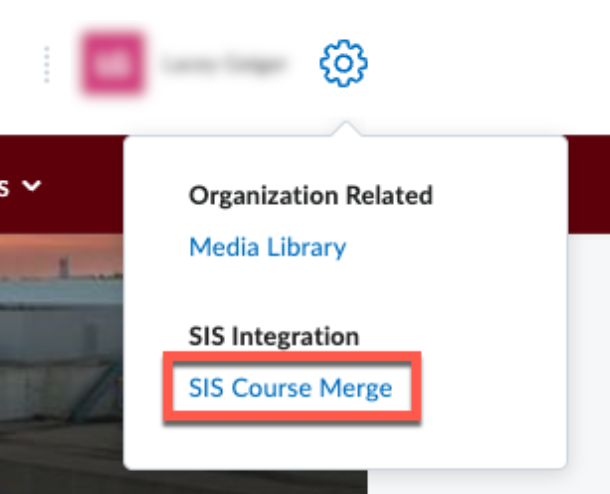Viewport: 610px width, 494px height.
Task: Click white header area left of dotted separator
Action: point(18,64)
